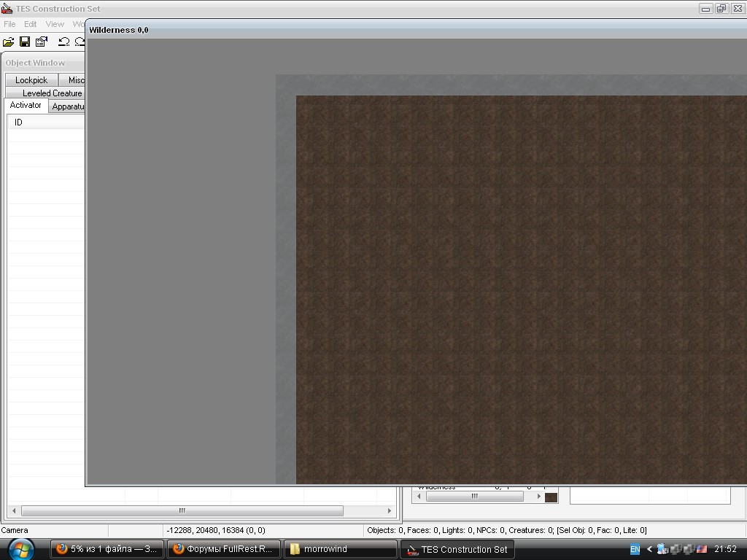The image size is (747, 560).
Task: Open the View menu
Action: click(55, 24)
